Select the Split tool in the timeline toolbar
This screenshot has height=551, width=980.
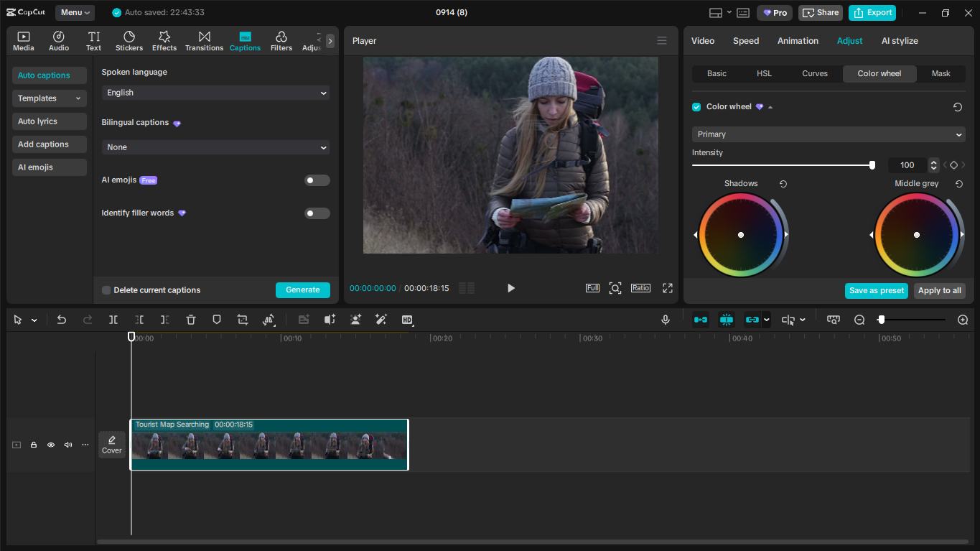click(x=113, y=319)
